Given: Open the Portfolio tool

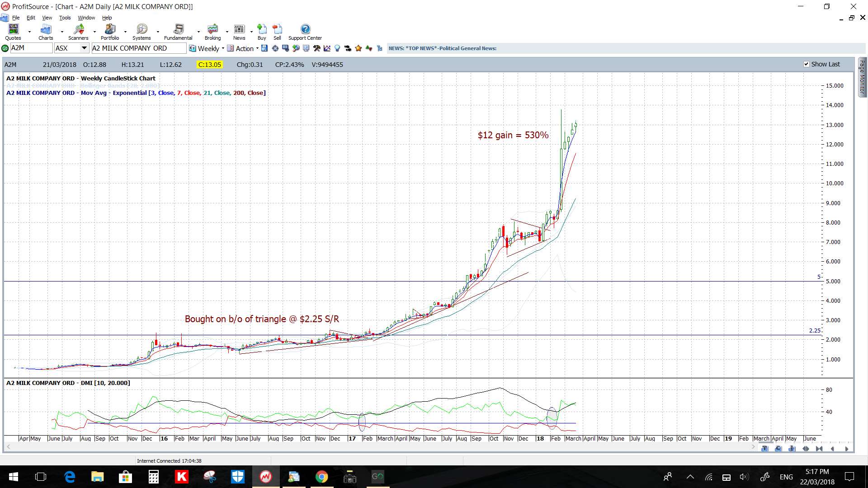Looking at the screenshot, I should point(110,32).
